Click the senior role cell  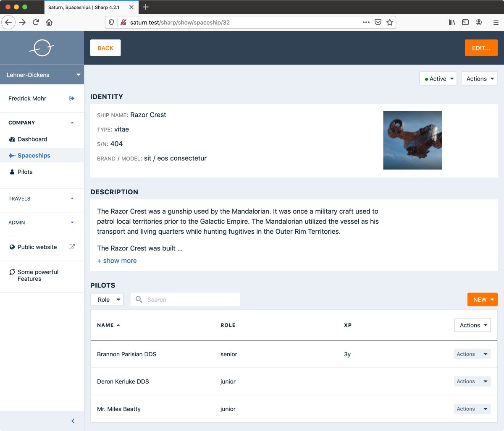pos(229,354)
